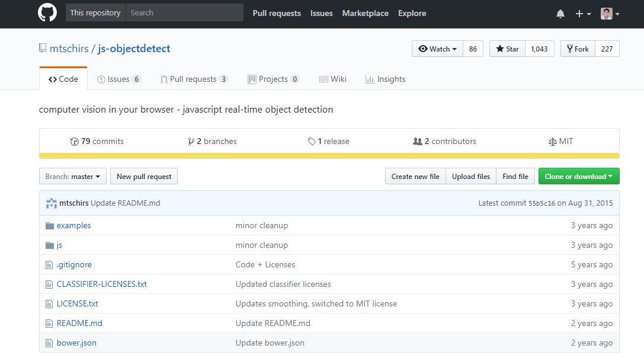Open the user avatar menu
Viewport: 644px width, 358px height.
coord(610,14)
